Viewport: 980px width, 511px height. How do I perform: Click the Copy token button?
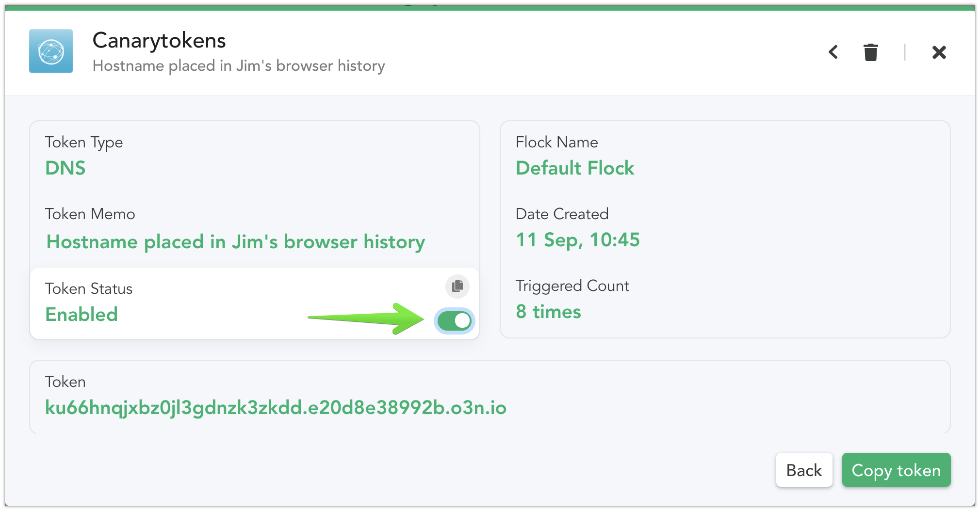coord(896,470)
